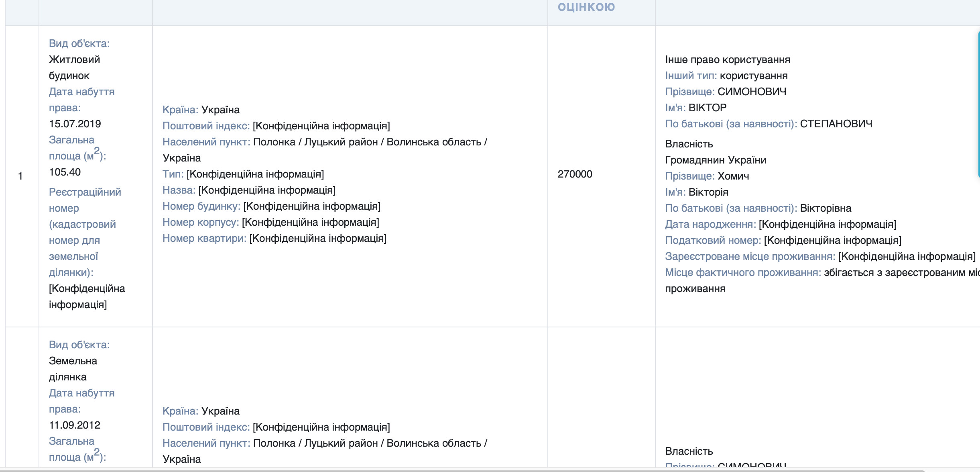This screenshot has width=980, height=472.
Task: Click surname Хомич
Action: coord(733,176)
